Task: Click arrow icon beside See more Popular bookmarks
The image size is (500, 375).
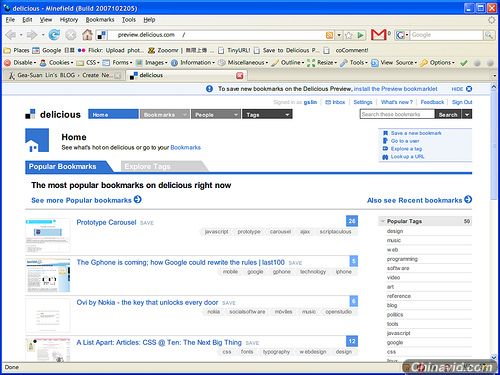Action: point(137,199)
